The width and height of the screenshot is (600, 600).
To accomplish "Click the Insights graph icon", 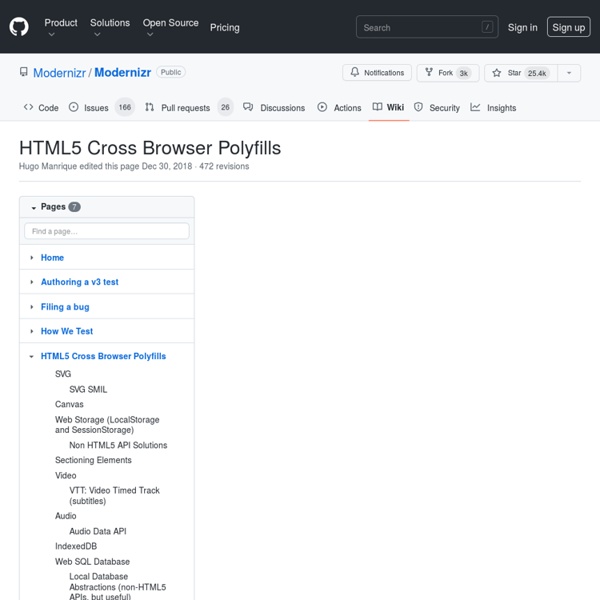I will [x=475, y=107].
